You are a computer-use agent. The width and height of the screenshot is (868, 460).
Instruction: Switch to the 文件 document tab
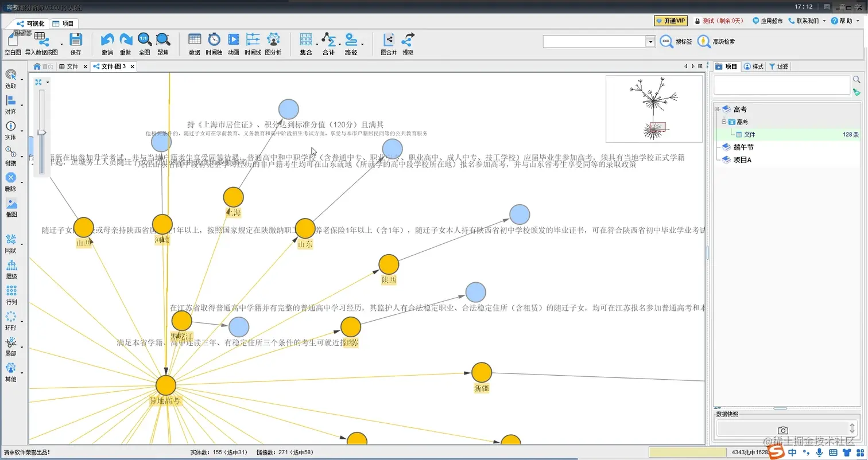(69, 67)
